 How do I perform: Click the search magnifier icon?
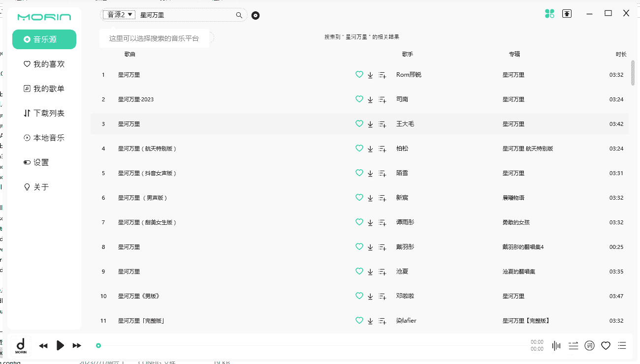pos(239,15)
